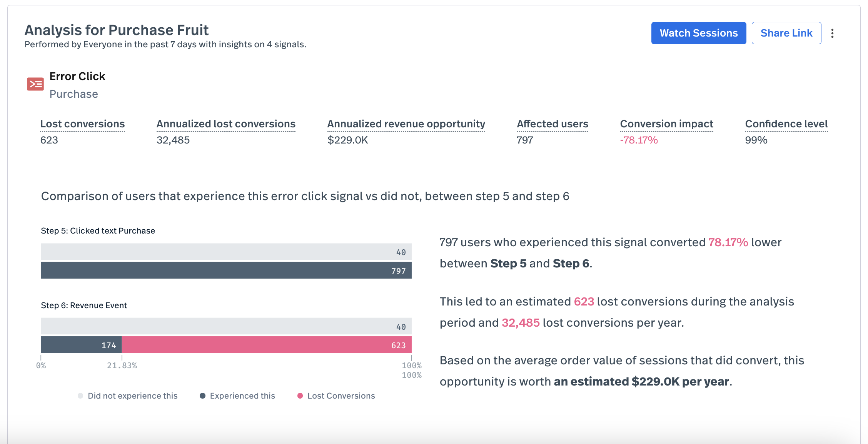This screenshot has height=444, width=868.
Task: Click the gray 40 bar under Step 5
Action: point(226,252)
